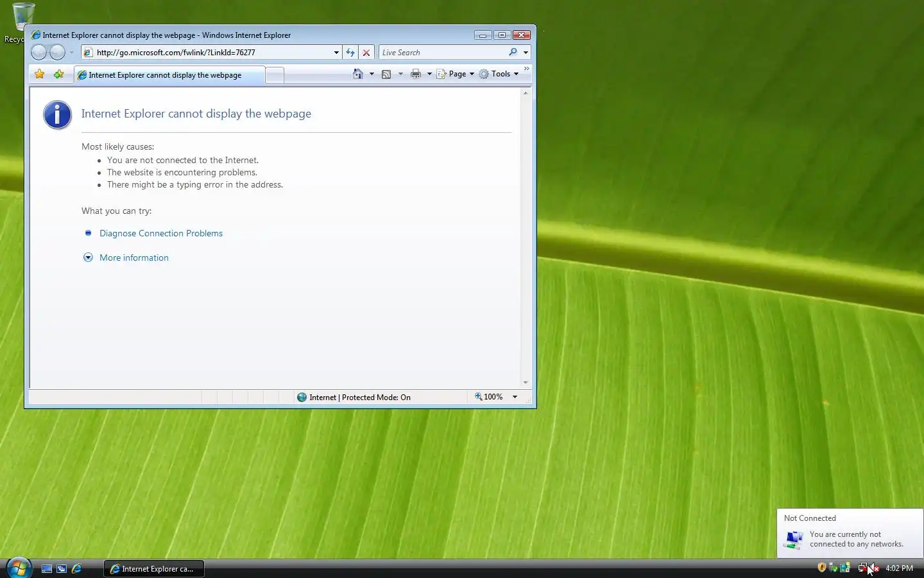Click the Search magnifier icon
This screenshot has height=578, width=924.
513,53
